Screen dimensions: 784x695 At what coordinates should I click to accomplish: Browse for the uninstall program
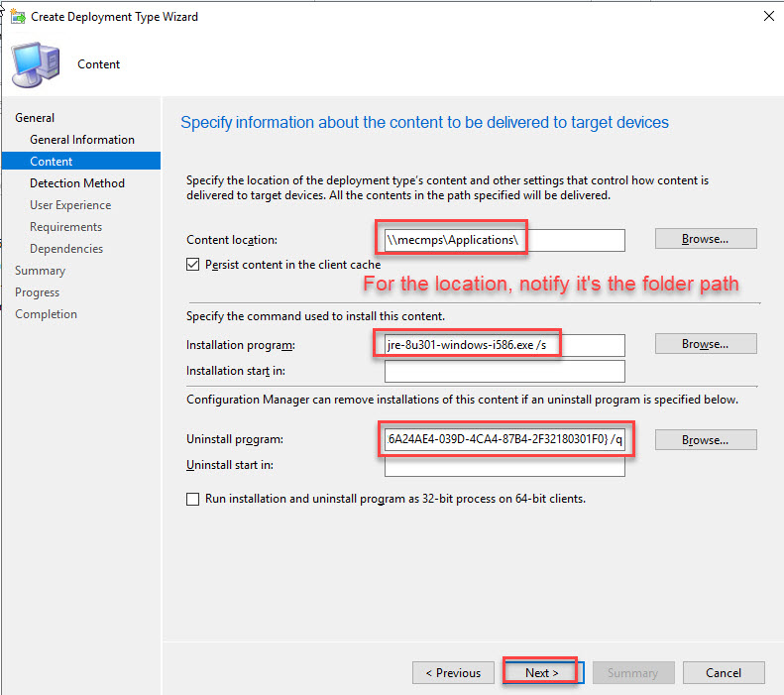(705, 439)
